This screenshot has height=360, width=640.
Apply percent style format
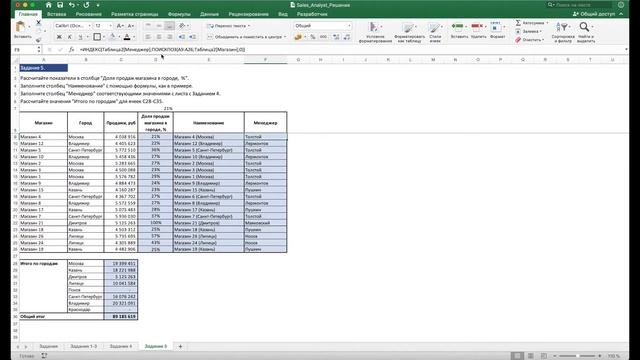pos(313,37)
